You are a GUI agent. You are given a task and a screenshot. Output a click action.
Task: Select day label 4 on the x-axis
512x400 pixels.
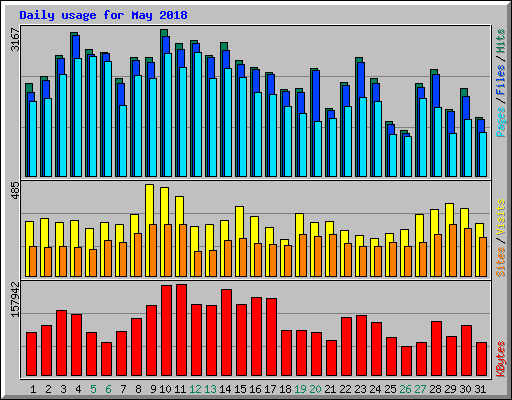78,389
